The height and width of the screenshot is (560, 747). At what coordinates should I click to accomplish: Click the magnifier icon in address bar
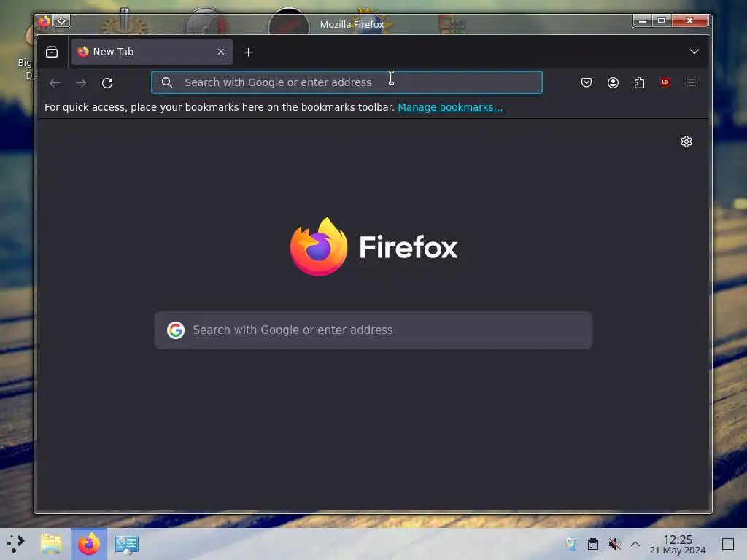pyautogui.click(x=167, y=82)
